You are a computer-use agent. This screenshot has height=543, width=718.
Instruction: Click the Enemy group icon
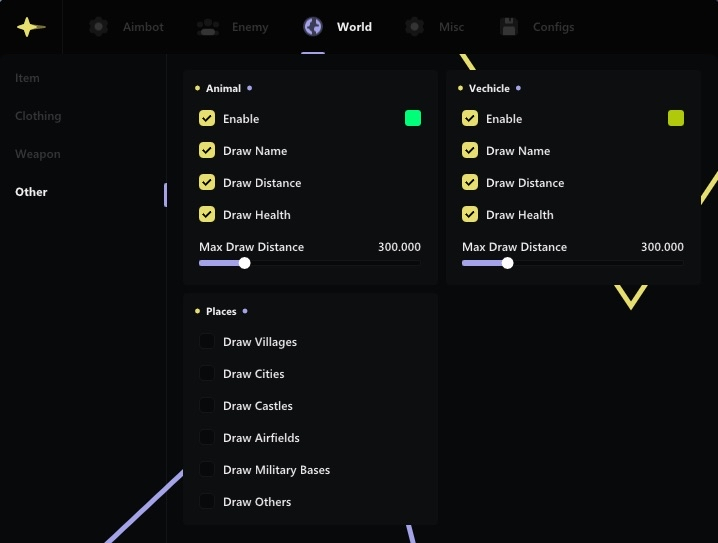[x=208, y=27]
